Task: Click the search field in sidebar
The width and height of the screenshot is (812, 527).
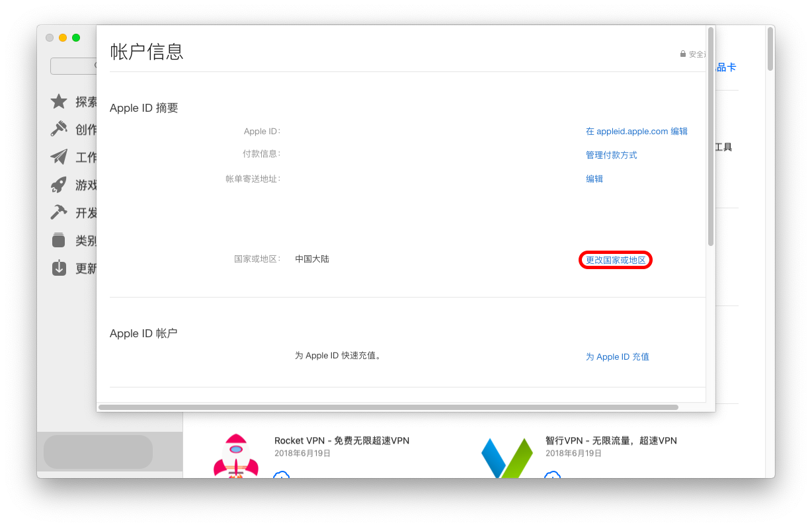Action: tap(73, 66)
